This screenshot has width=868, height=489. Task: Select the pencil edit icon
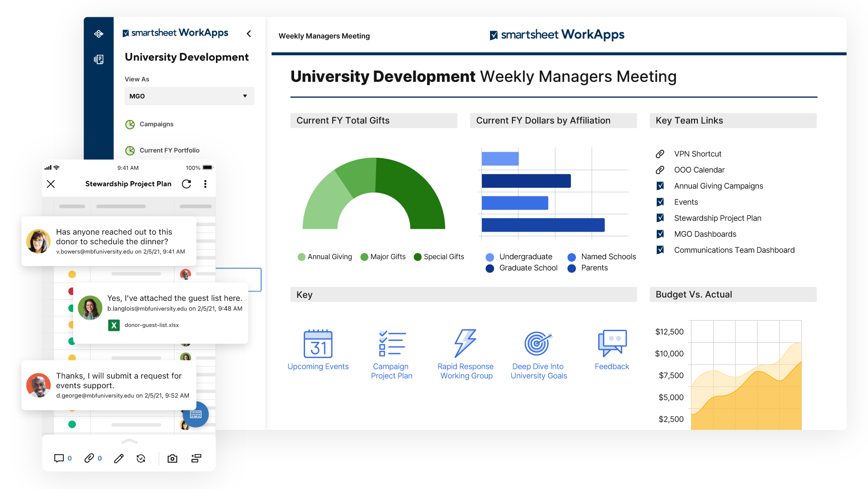[x=118, y=458]
